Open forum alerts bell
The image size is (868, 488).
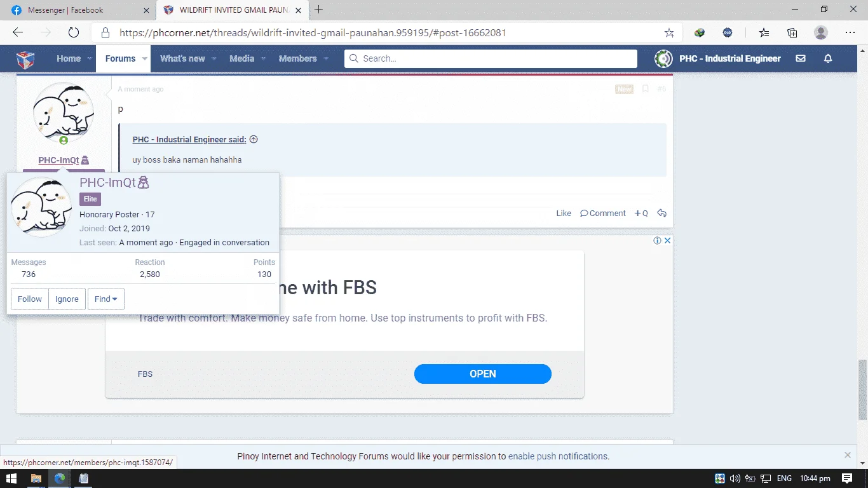click(828, 58)
